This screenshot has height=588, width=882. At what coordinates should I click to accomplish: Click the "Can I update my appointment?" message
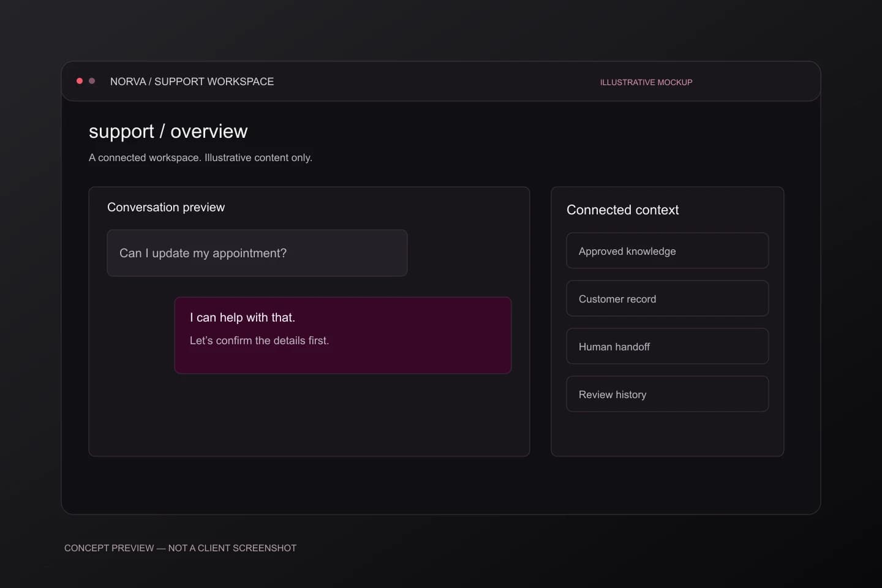tap(257, 253)
